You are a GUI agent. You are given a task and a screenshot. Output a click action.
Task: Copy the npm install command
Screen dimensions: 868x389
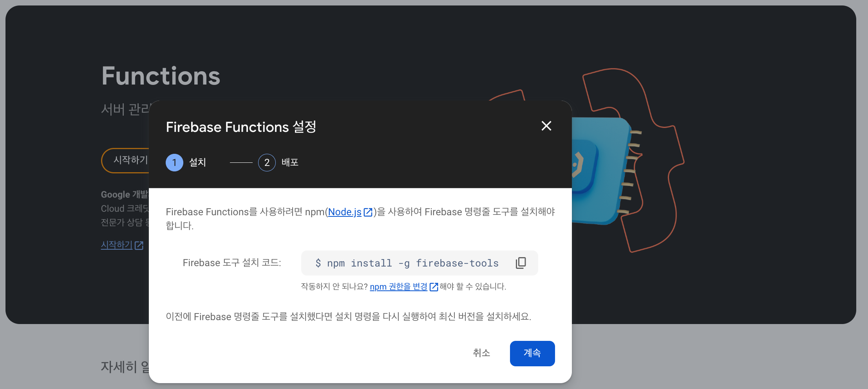click(x=521, y=263)
